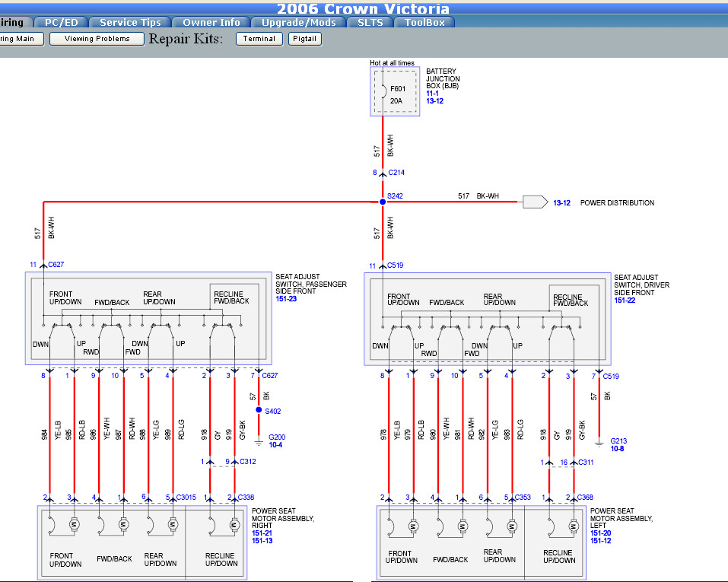Select the Upgrade/Mods tab
This screenshot has width=728, height=582.
click(x=298, y=22)
